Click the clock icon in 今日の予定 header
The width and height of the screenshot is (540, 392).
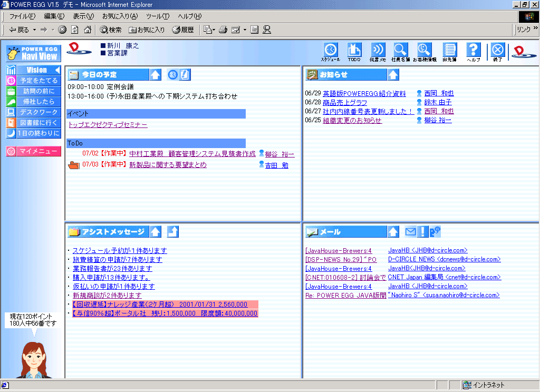pyautogui.click(x=173, y=75)
